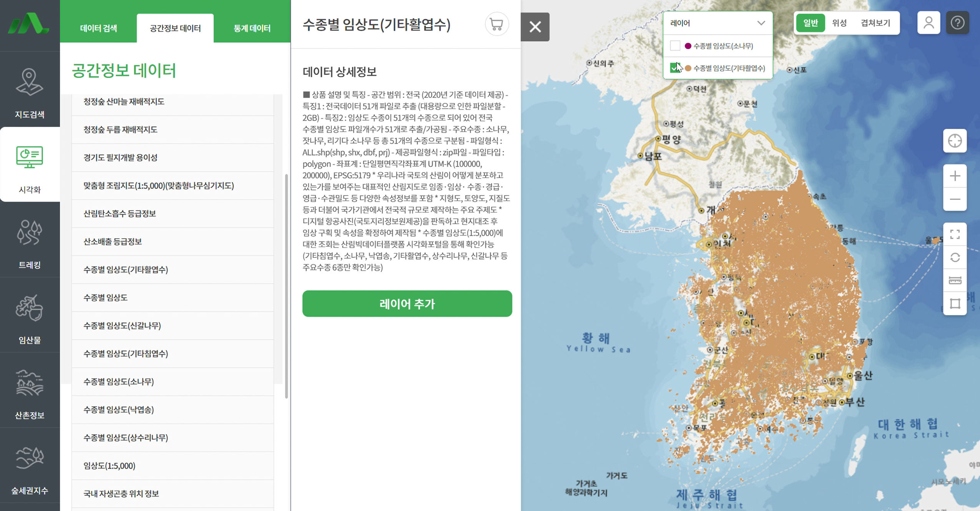Enable the 수종별 임상도(소나무) layer checkbox

(x=675, y=46)
